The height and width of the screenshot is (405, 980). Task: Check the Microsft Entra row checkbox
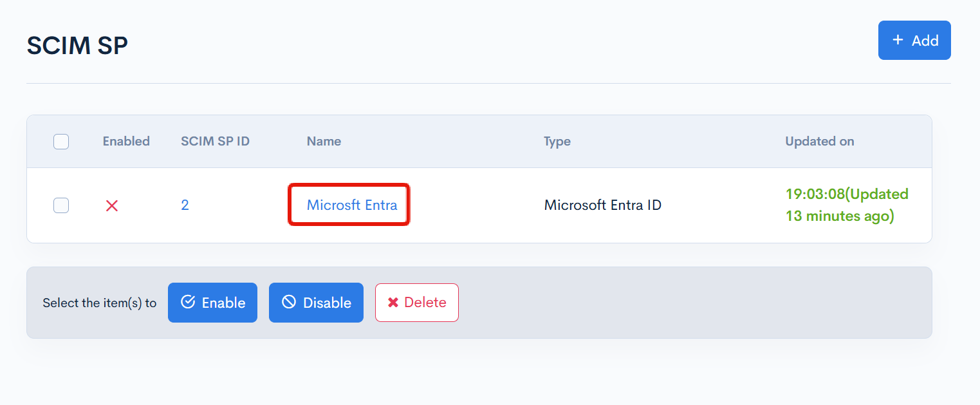coord(61,205)
